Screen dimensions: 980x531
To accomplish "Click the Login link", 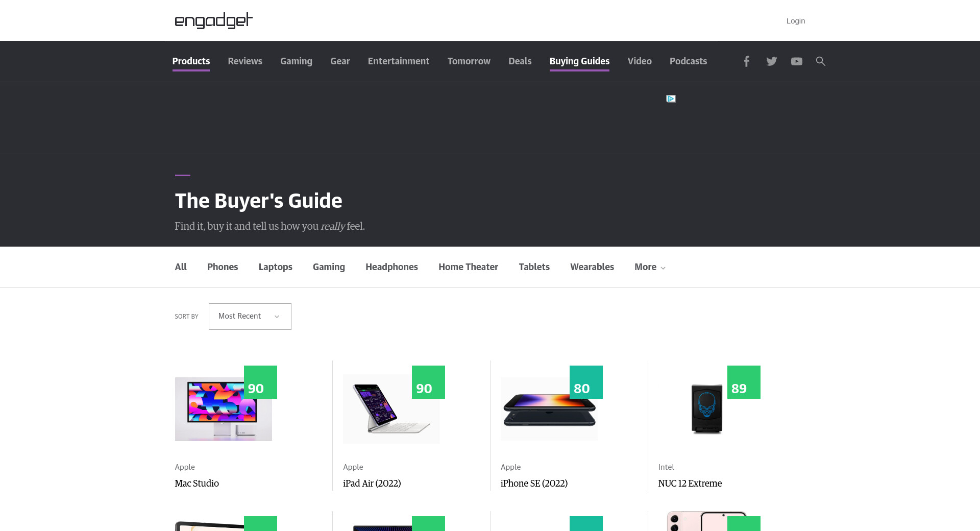I will tap(795, 21).
